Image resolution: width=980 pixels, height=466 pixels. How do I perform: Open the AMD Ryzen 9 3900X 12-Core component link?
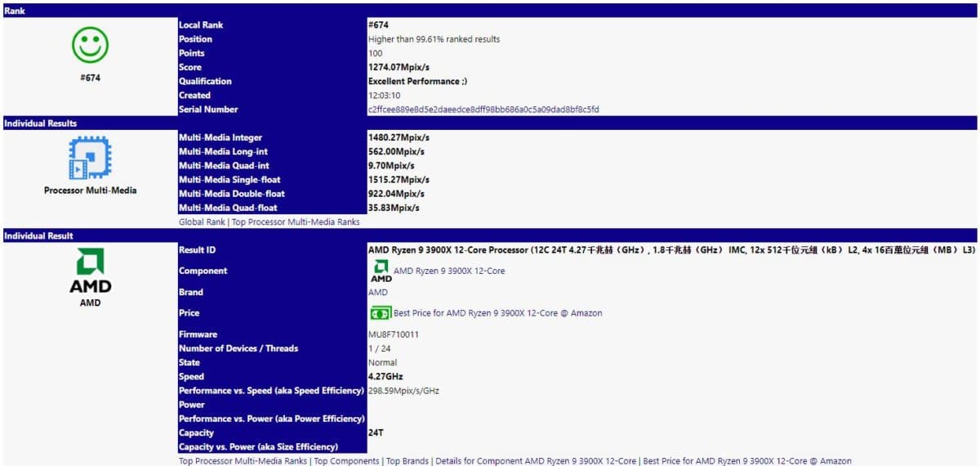click(449, 271)
